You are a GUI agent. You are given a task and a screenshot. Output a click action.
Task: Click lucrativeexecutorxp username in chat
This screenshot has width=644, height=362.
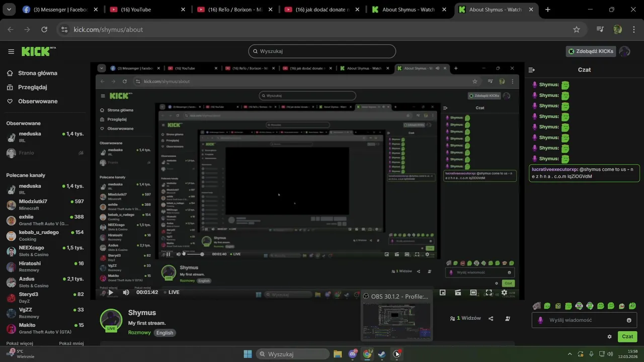(x=555, y=169)
